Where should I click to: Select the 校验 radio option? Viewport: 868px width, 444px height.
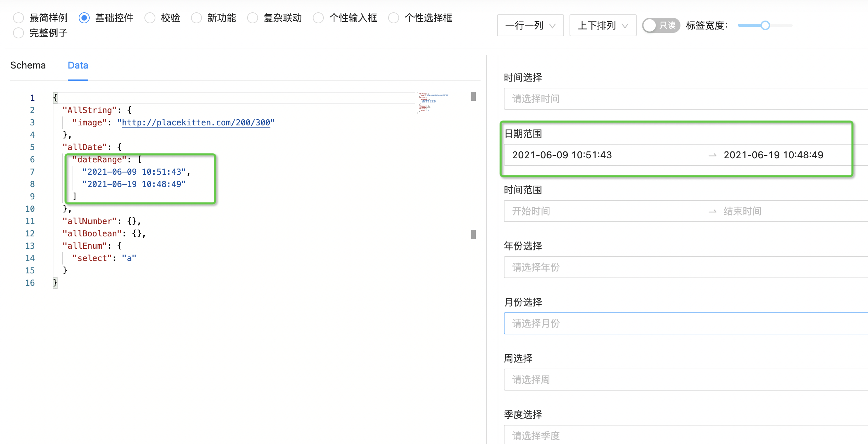pyautogui.click(x=150, y=17)
